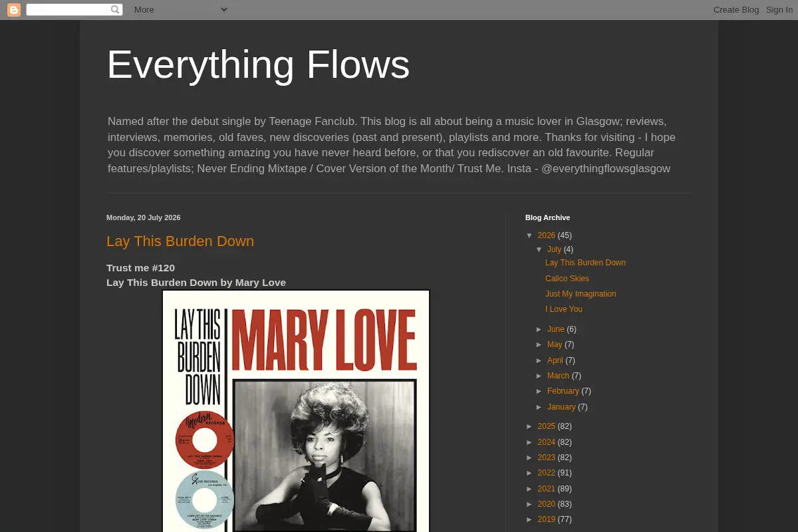Expand the 2020 archive year
798x532 pixels.
tap(530, 504)
